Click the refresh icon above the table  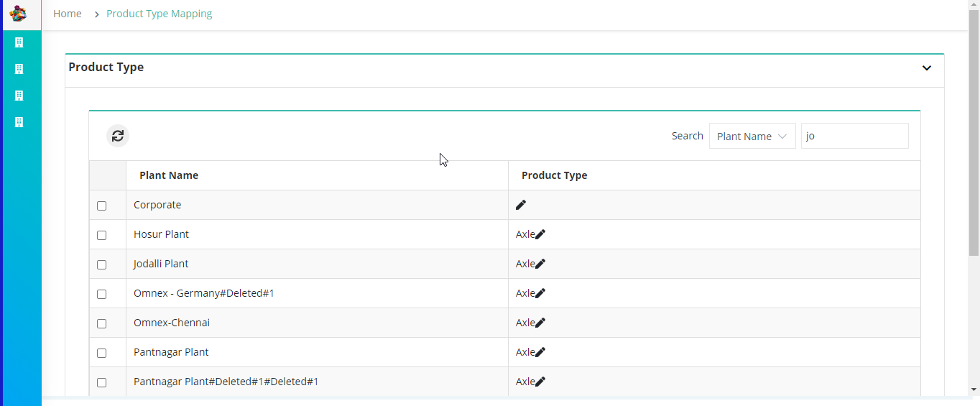click(x=118, y=135)
